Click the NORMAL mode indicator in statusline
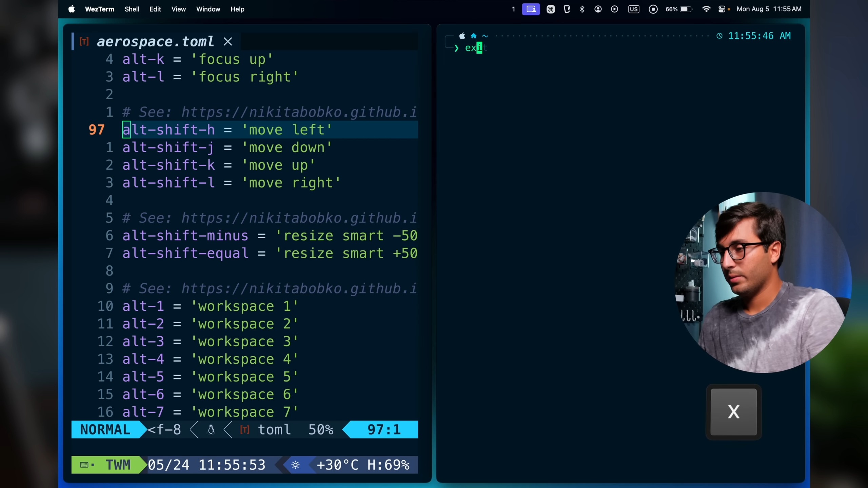Image resolution: width=868 pixels, height=488 pixels. tap(105, 429)
